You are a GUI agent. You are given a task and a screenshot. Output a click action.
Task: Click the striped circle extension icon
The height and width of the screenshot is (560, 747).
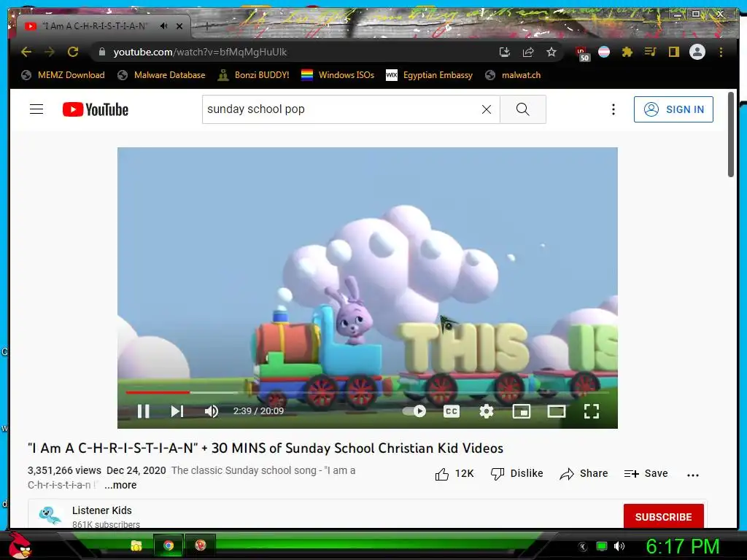604,52
